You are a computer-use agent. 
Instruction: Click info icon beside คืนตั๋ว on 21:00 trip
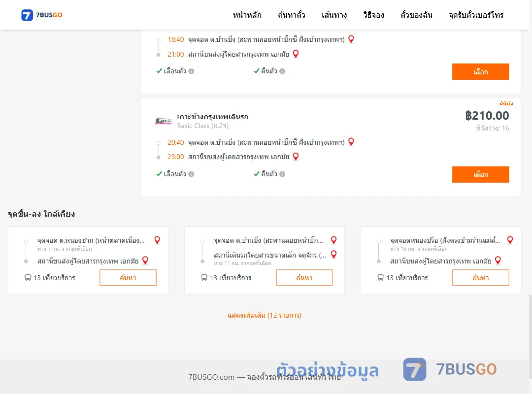pos(282,71)
